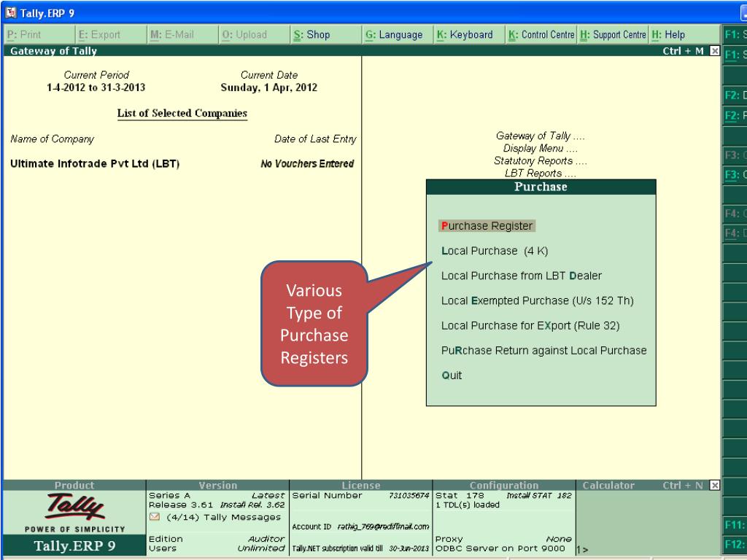Open Local Exempted Purchase (U/s 152 Th)
This screenshot has width=747, height=560.
[538, 300]
